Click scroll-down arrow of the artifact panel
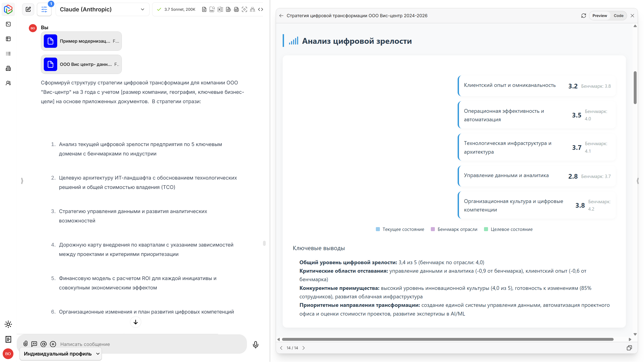This screenshot has height=362, width=644. (635, 334)
